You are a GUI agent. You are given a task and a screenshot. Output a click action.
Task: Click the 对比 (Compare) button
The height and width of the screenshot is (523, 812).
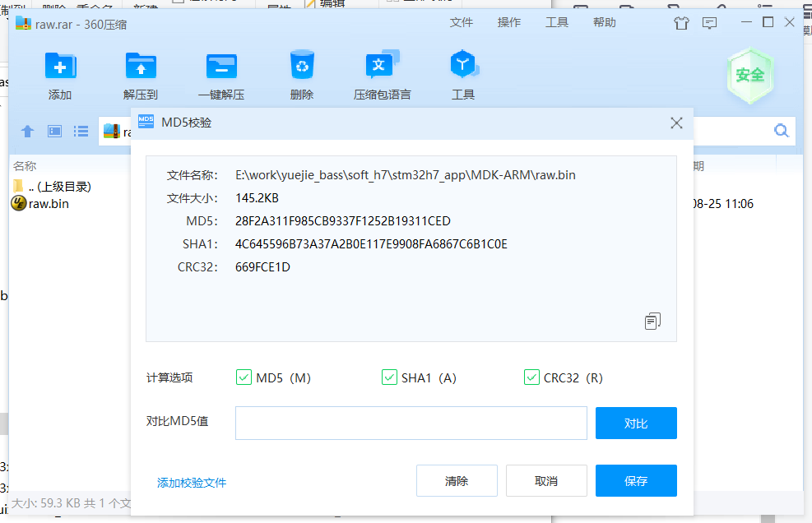(636, 423)
